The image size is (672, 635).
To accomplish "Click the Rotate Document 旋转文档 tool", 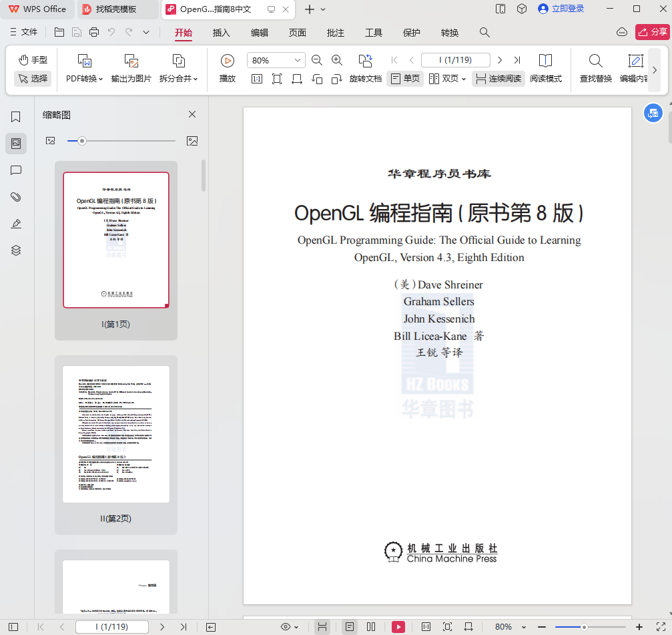I will pos(365,69).
